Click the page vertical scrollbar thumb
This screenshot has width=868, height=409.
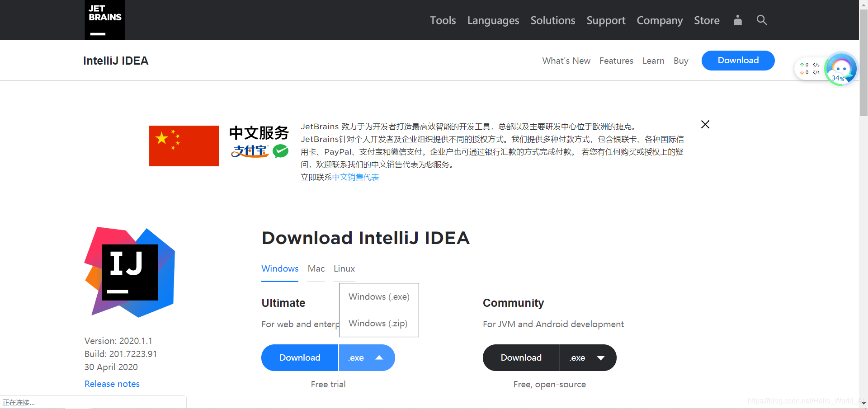click(863, 63)
